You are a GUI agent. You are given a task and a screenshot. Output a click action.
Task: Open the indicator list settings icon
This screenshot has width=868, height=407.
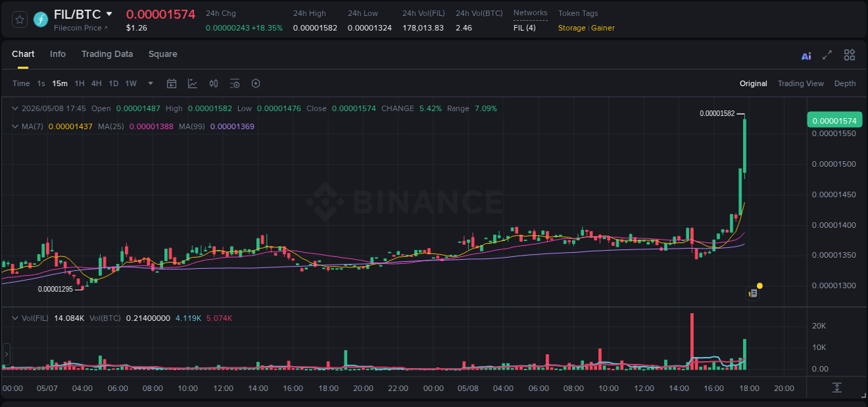tap(235, 83)
